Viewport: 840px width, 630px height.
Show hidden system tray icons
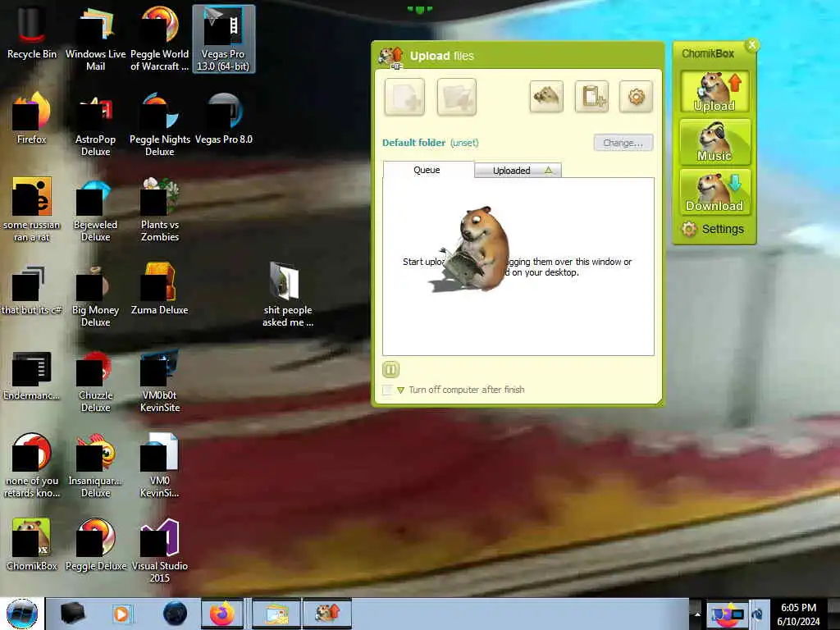[x=697, y=614]
